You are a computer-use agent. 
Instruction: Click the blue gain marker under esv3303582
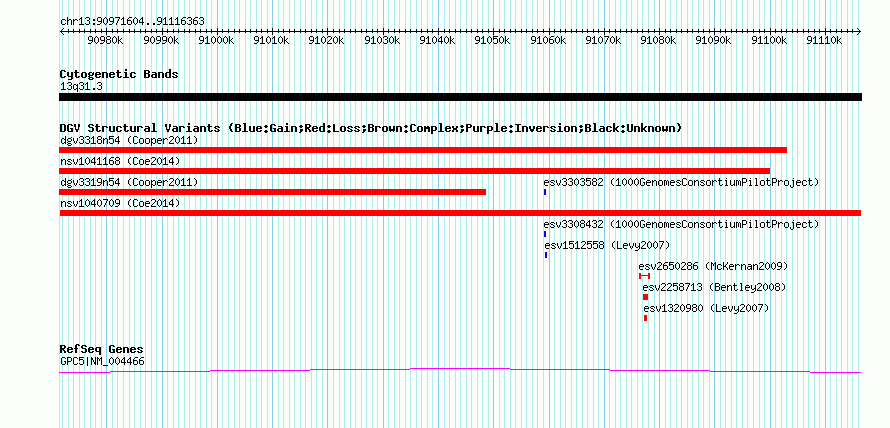coord(545,192)
